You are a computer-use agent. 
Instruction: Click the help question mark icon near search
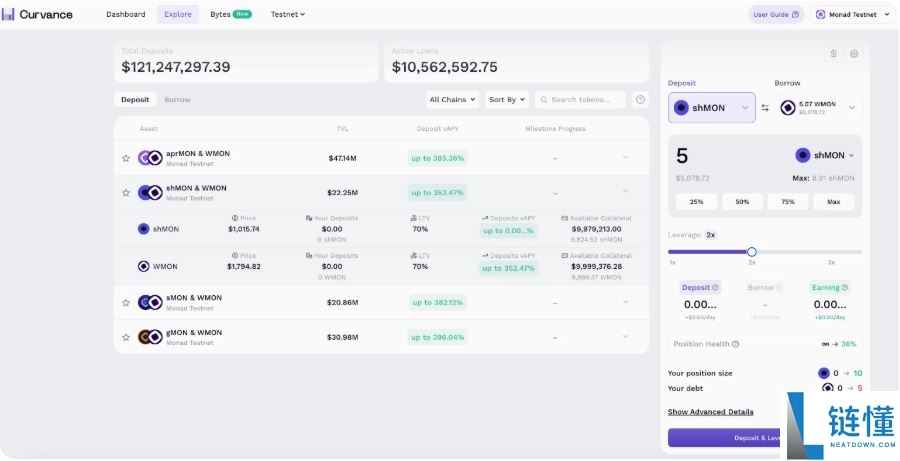tap(640, 100)
